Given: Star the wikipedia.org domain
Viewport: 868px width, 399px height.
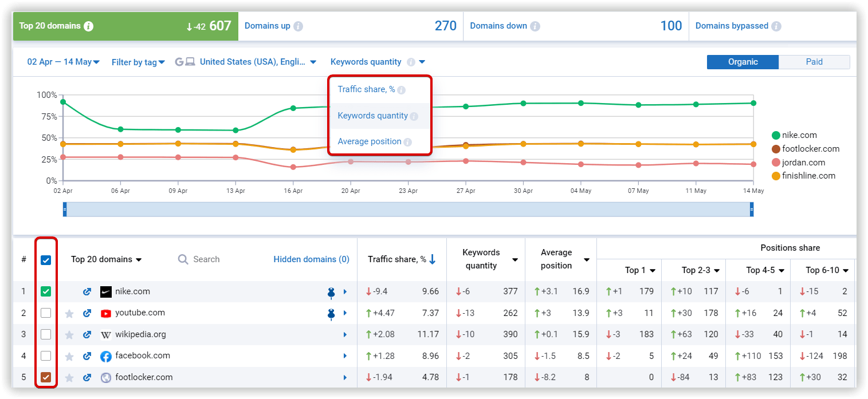Looking at the screenshot, I should pyautogui.click(x=69, y=335).
